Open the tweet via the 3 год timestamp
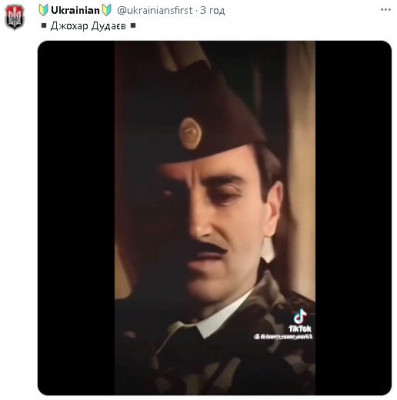 (213, 11)
